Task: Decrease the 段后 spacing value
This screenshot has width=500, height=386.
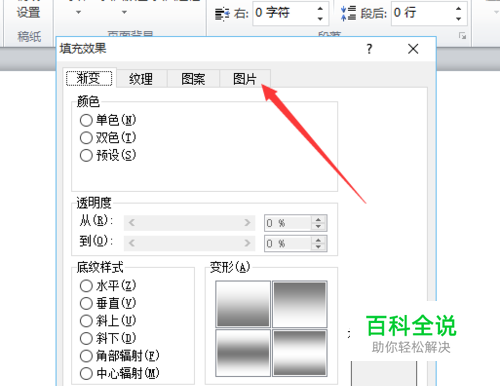Action: 459,19
